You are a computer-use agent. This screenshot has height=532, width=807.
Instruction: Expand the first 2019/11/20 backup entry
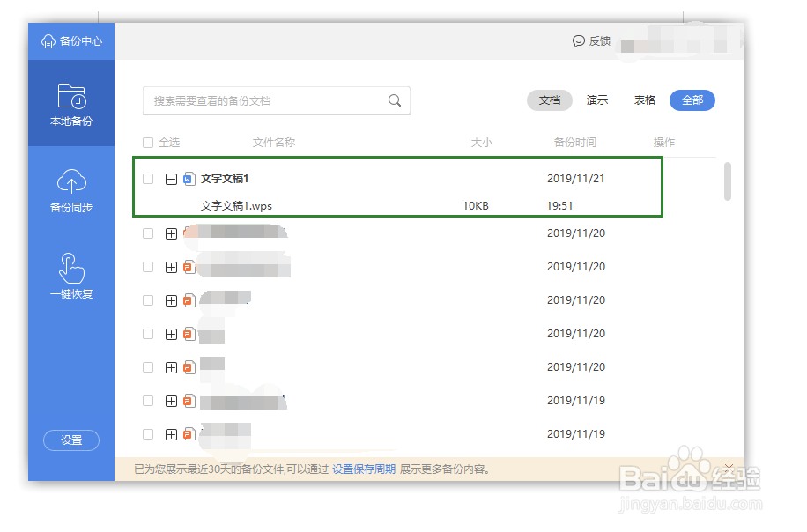tap(170, 233)
